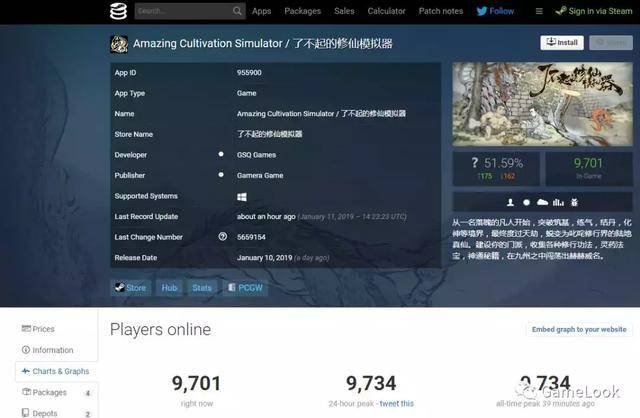Click the Windows supported system icon

pyautogui.click(x=242, y=197)
